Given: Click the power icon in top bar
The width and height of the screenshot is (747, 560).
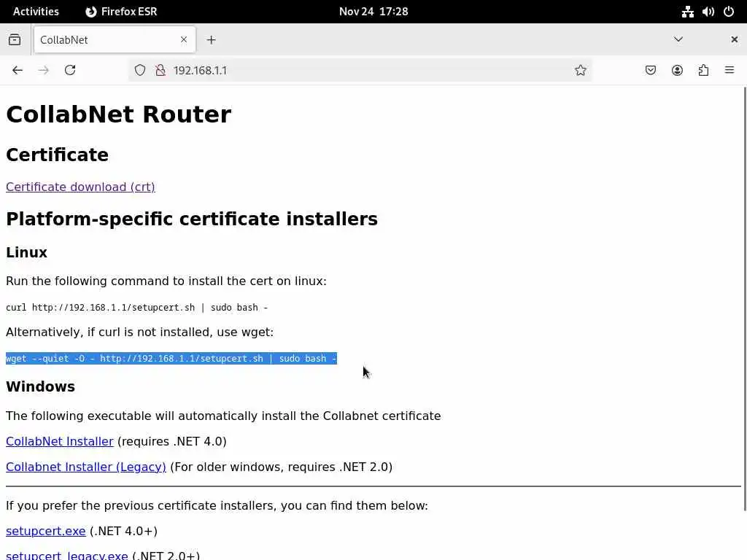Looking at the screenshot, I should tap(729, 12).
